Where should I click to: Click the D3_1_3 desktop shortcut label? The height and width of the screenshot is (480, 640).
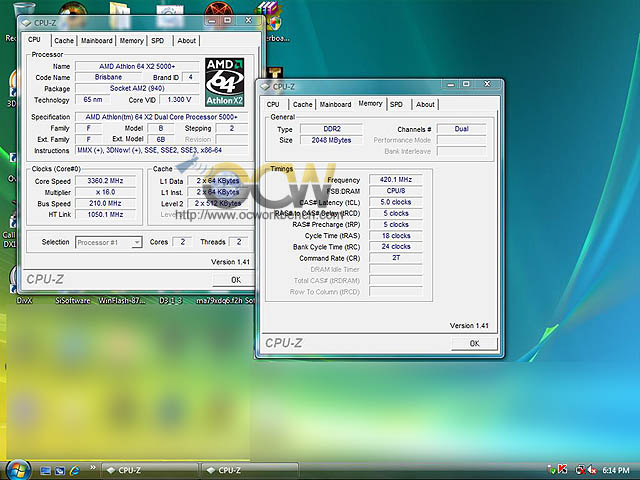coord(170,301)
